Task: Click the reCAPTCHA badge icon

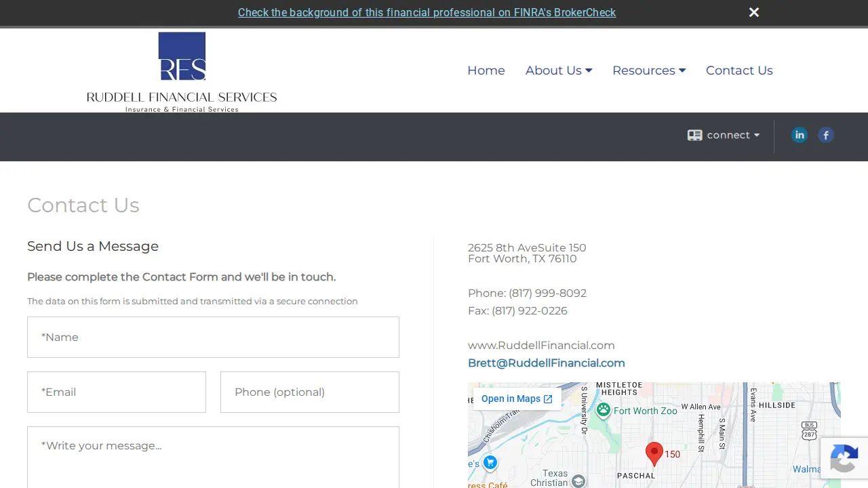Action: tap(844, 458)
